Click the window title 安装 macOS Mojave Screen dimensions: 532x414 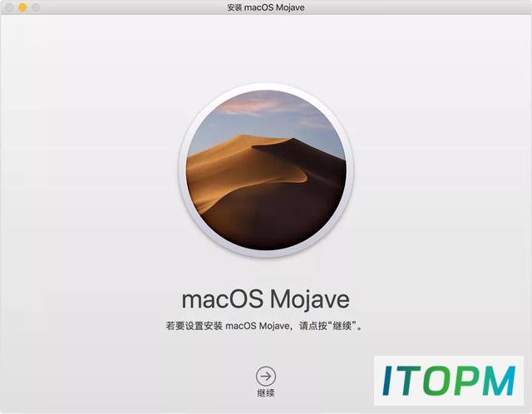(266, 7)
